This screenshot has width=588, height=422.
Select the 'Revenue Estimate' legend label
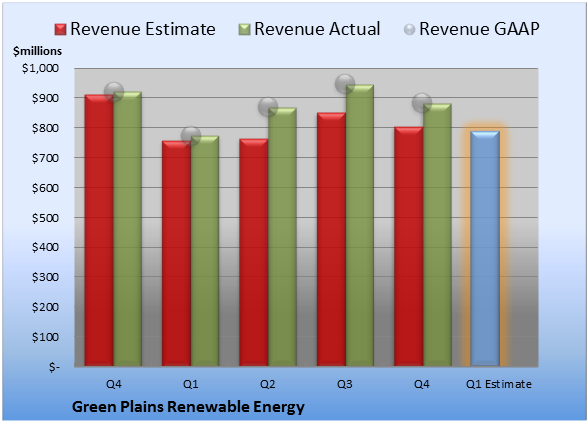click(x=143, y=29)
